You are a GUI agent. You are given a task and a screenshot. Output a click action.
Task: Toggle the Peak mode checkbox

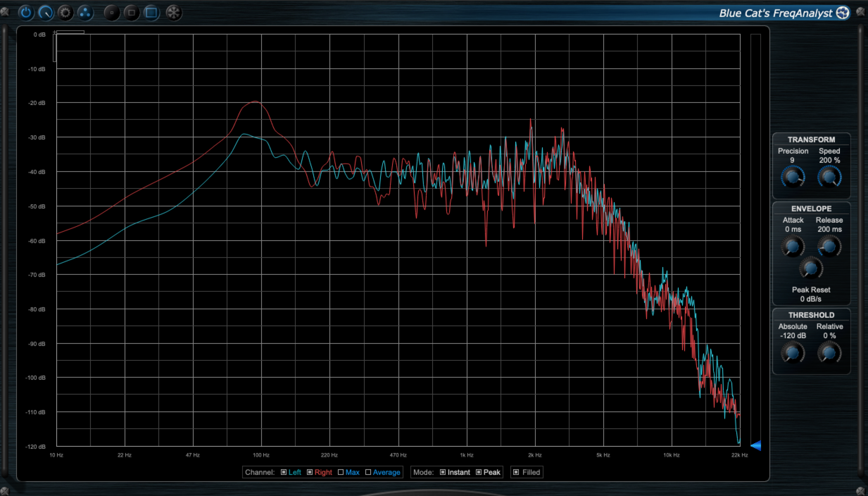coord(479,472)
